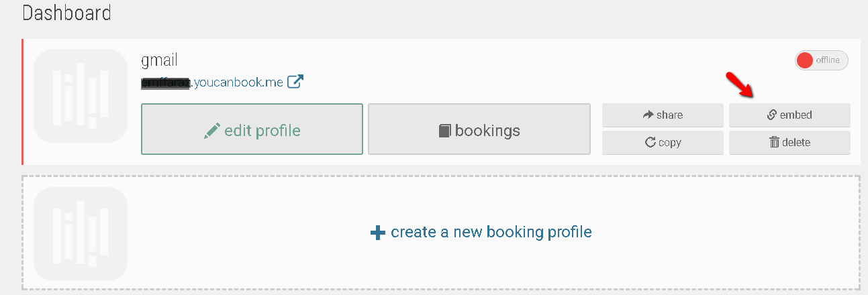The image size is (868, 295).
Task: Click the pencil icon on edit profile
Action: (x=211, y=130)
